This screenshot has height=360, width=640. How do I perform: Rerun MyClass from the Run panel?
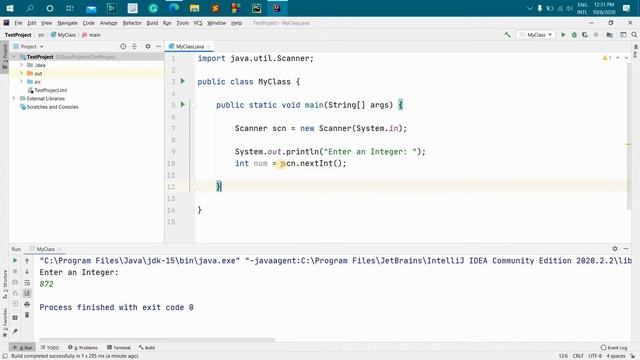[15, 260]
